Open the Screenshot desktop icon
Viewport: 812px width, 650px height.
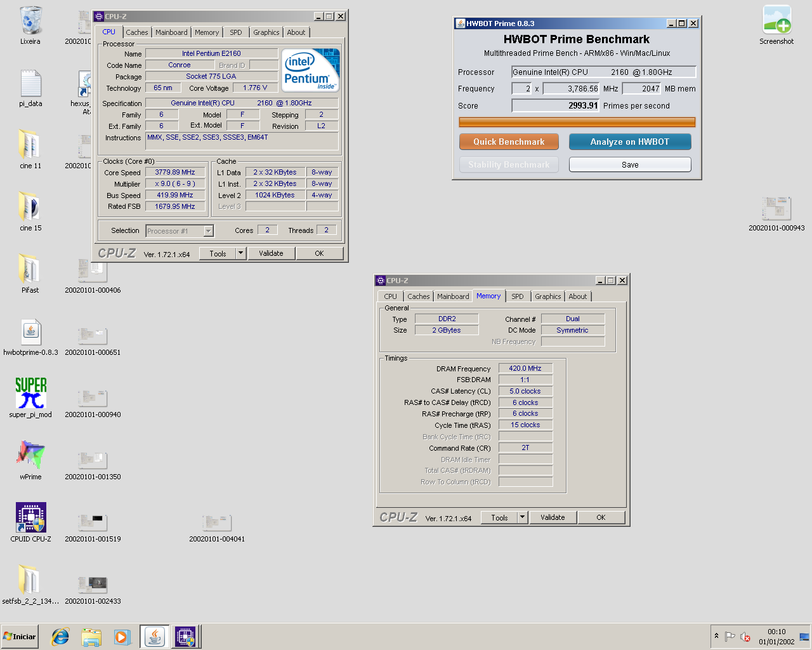coord(776,25)
